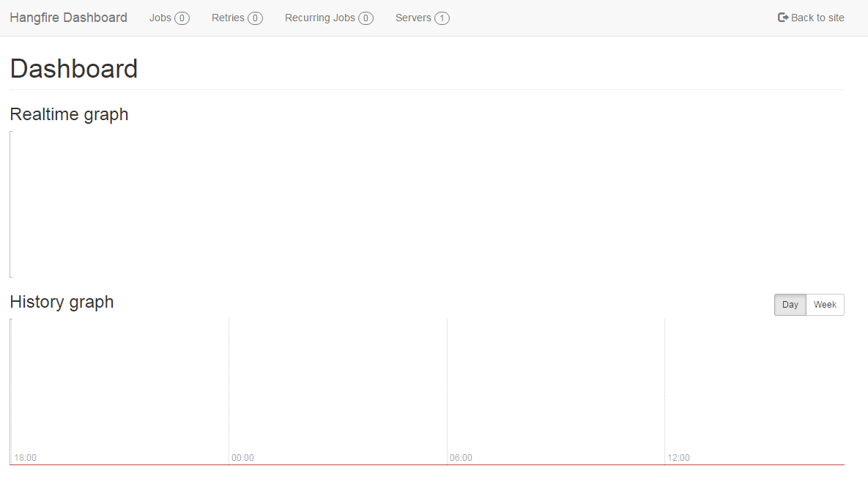The width and height of the screenshot is (868, 485).
Task: Open the Retries page
Action: (x=230, y=18)
